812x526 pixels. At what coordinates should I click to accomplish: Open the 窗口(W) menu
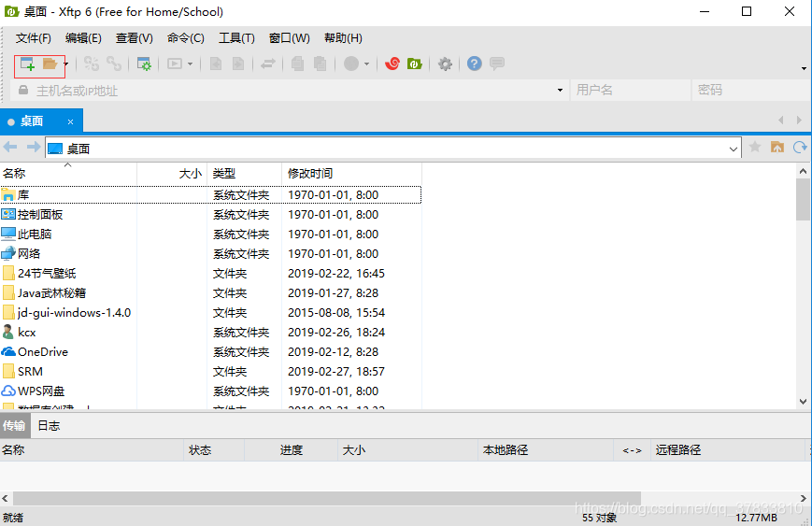pos(290,37)
